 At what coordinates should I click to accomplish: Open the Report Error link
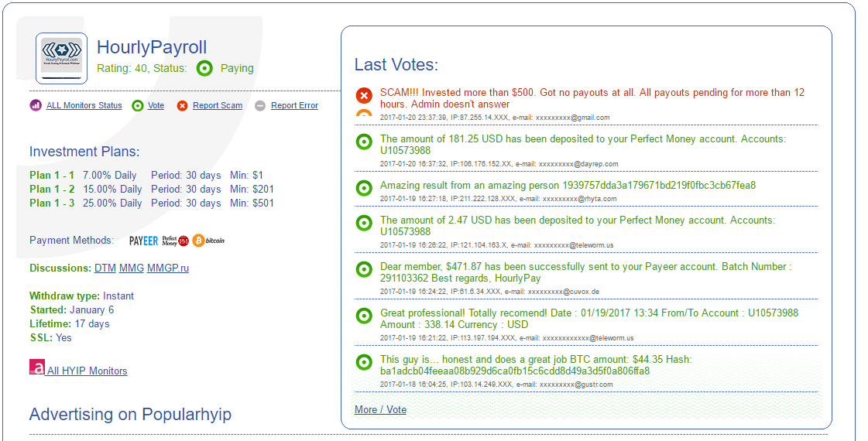click(x=294, y=105)
